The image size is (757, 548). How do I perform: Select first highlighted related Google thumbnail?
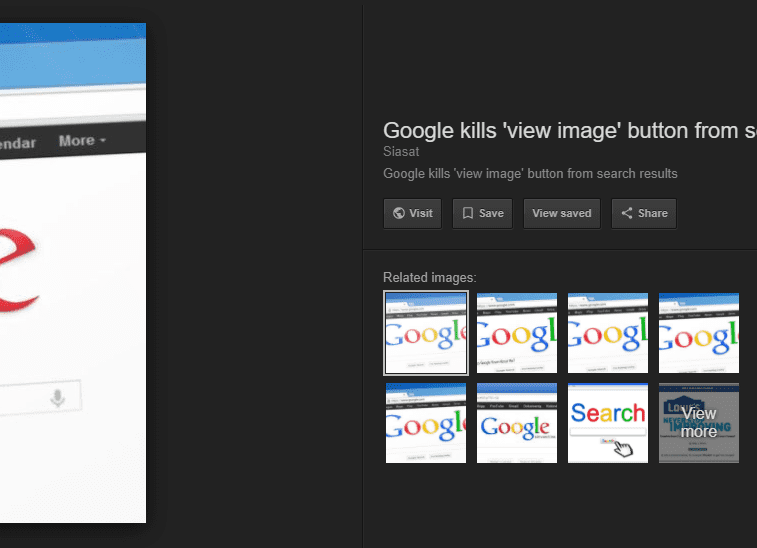point(426,333)
